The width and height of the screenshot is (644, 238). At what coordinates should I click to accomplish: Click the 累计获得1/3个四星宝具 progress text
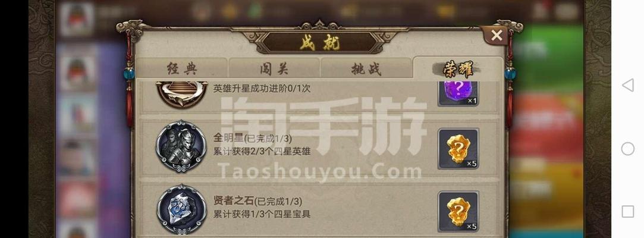click(262, 214)
